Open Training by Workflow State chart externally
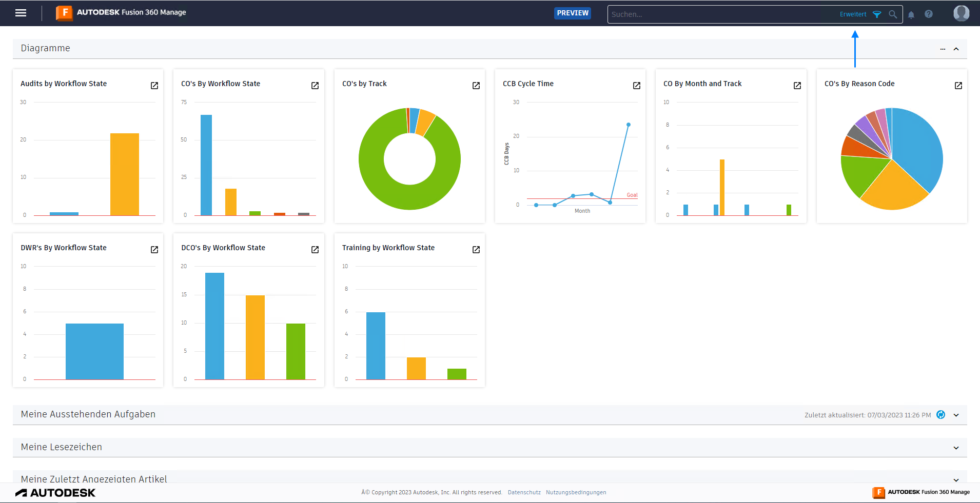This screenshot has height=503, width=980. (476, 250)
